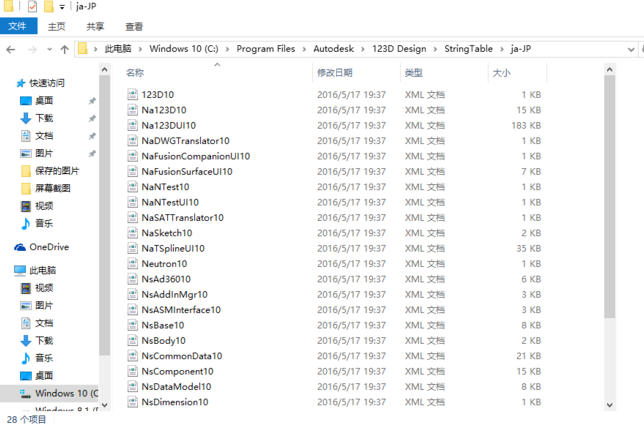Select the NsDimension10 file name

coord(175,402)
